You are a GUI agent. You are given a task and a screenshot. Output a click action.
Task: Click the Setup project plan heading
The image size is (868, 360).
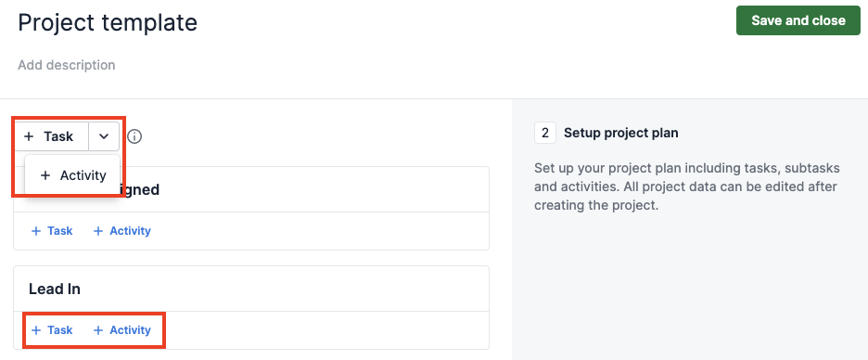click(620, 133)
